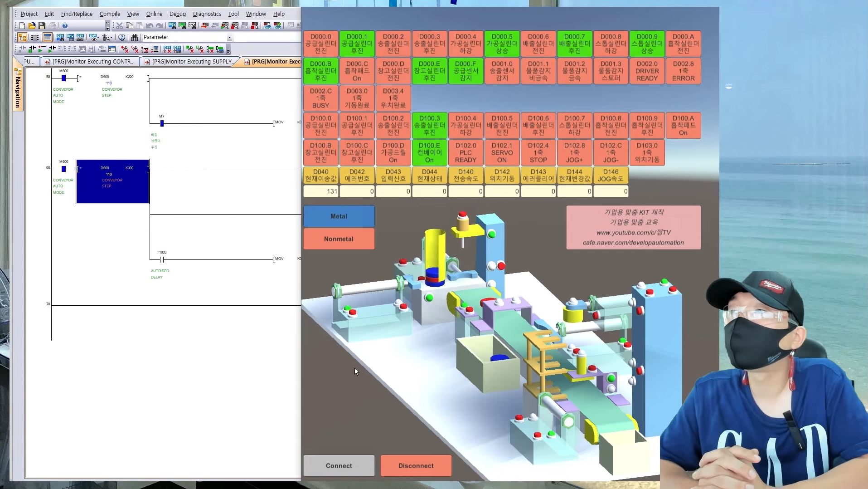The height and width of the screenshot is (489, 868).
Task: Click the Print icon in toolbar
Action: coord(52,26)
